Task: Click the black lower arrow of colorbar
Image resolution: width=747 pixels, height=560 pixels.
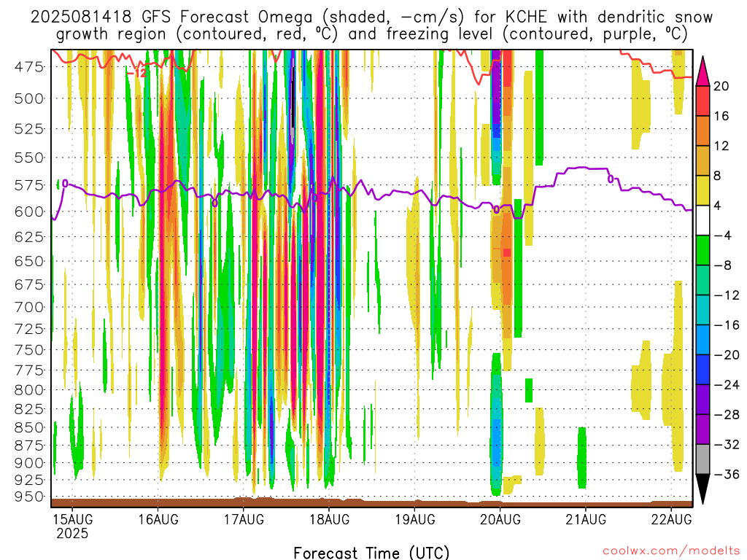Action: click(703, 489)
